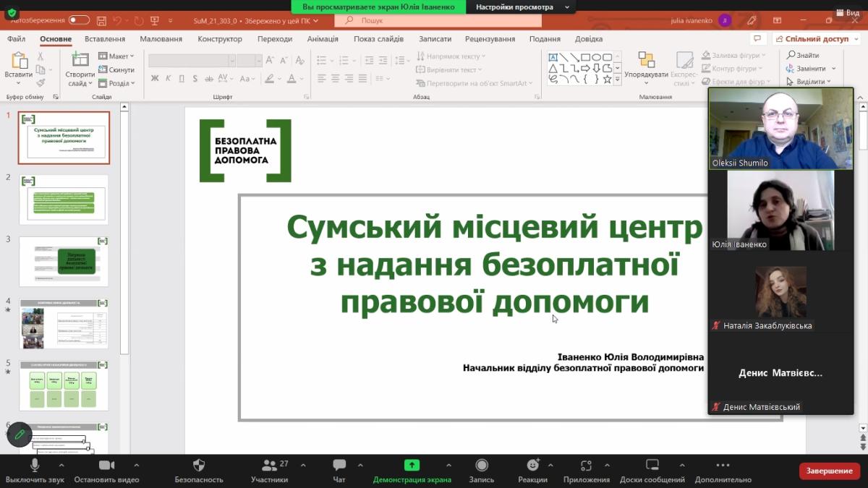Click the green annotation pencil button
Viewport: 868px width, 488px height.
pos(20,435)
